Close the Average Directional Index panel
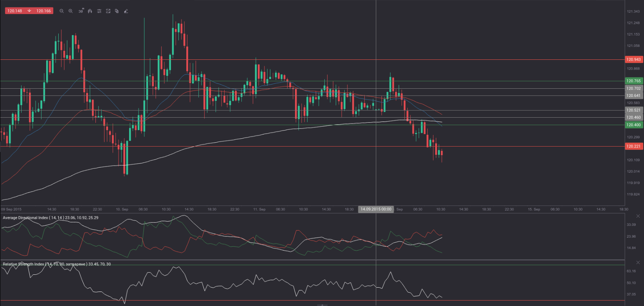This screenshot has height=306, width=644. (x=638, y=216)
